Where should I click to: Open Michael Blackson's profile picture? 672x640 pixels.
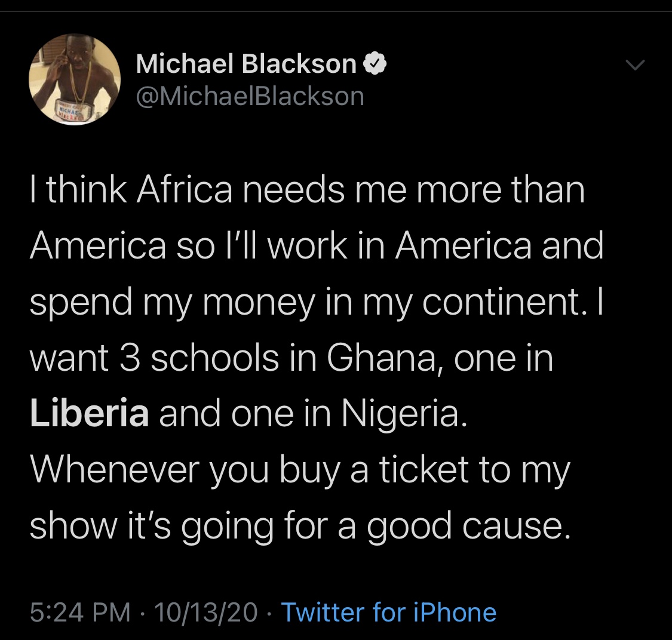[x=75, y=79]
